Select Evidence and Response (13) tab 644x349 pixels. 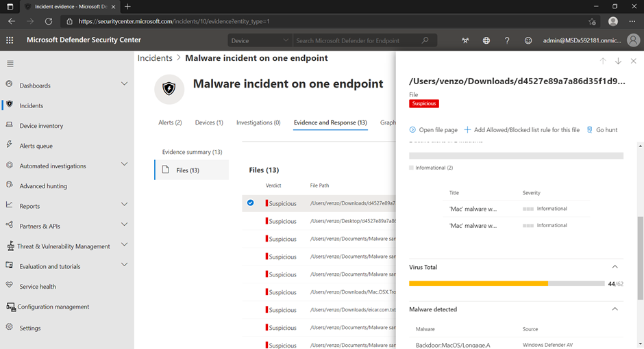coord(330,122)
